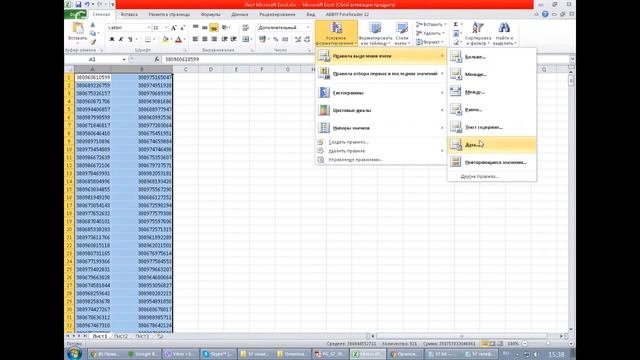Click the decrease font size icon
The height and width of the screenshot is (360, 640).
coord(182,28)
